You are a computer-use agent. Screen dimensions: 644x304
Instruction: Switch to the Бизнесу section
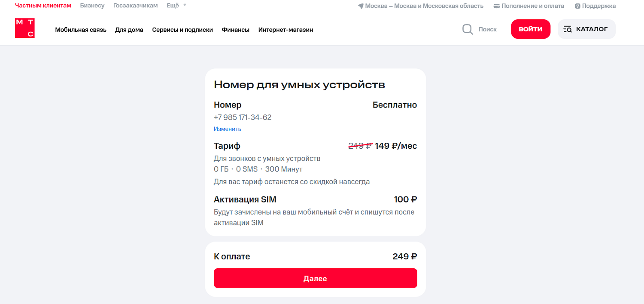pyautogui.click(x=92, y=5)
